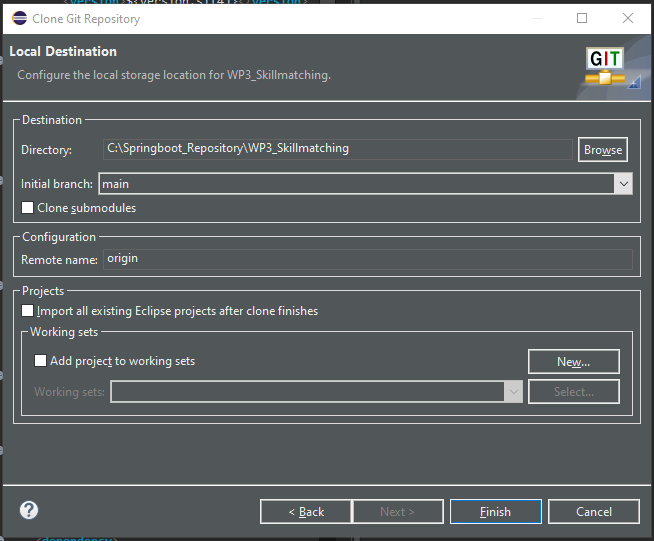This screenshot has height=541, width=654.
Task: Focus the Directory path field
Action: point(338,149)
